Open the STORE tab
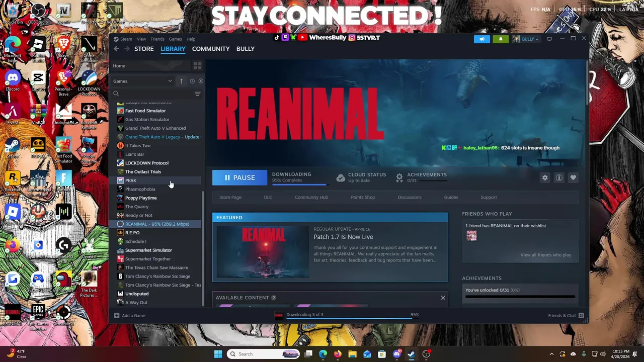Screen dimensions: 644x362 pos(144,49)
